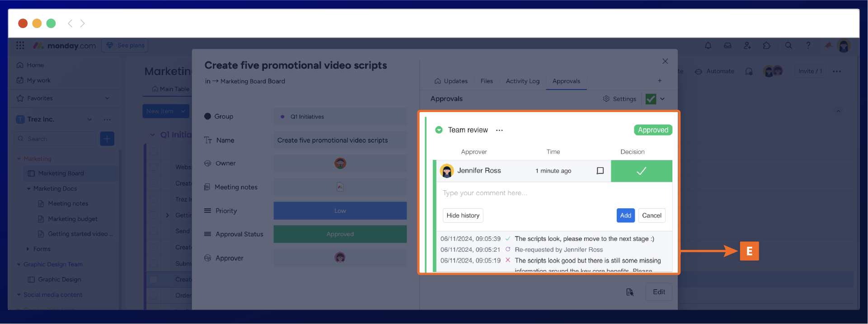Click the green approve checkmark decision
This screenshot has width=868, height=324.
641,171
